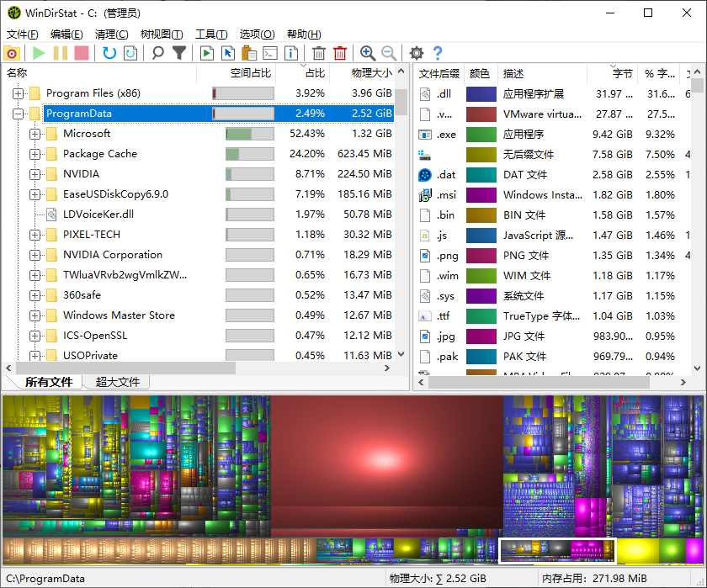
Task: Click the green resume scan button
Action: (40, 53)
